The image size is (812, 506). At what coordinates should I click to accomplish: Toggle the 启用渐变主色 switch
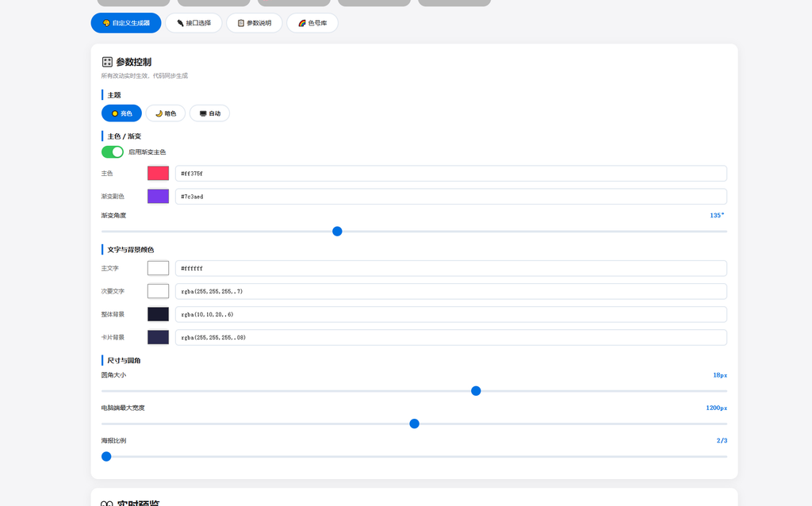click(113, 151)
